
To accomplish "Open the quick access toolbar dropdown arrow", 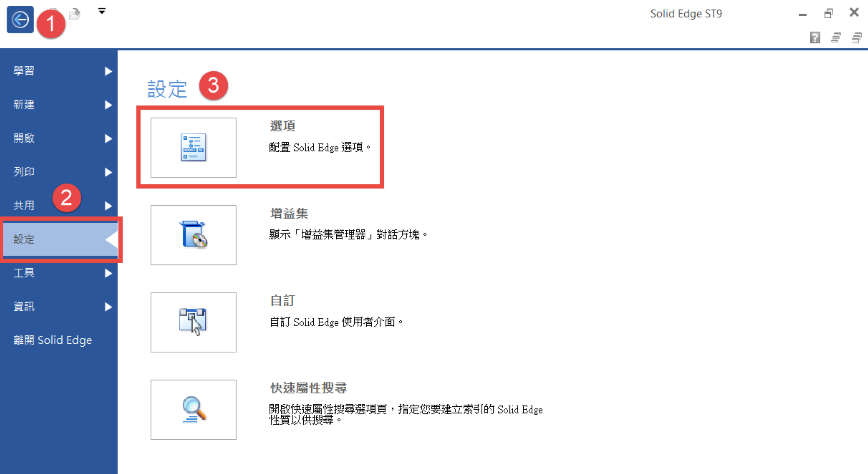I will [102, 11].
